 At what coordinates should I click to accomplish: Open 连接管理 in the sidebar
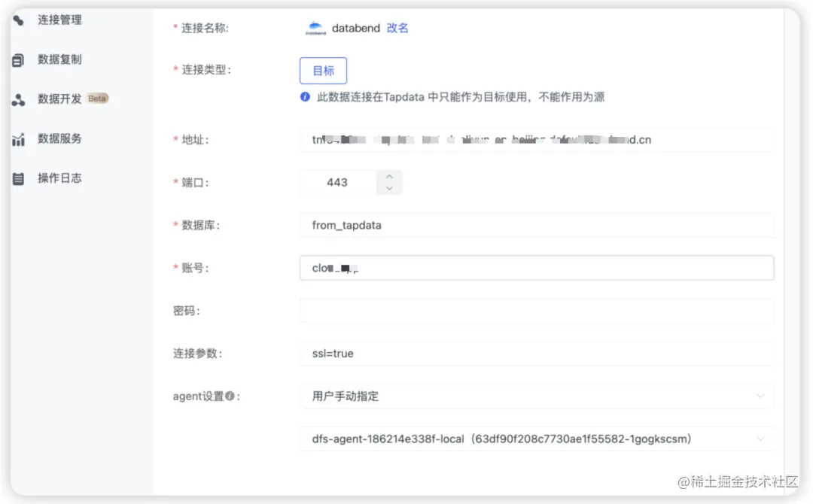coord(59,20)
